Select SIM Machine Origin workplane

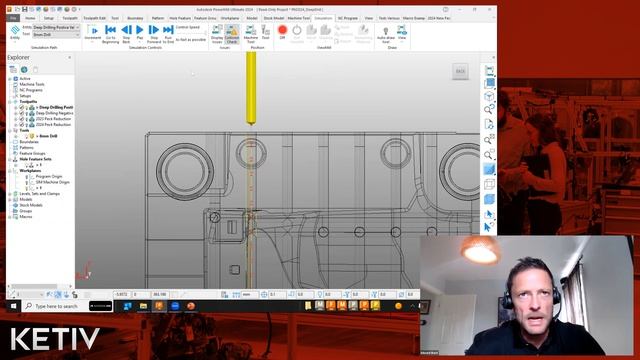click(x=52, y=182)
